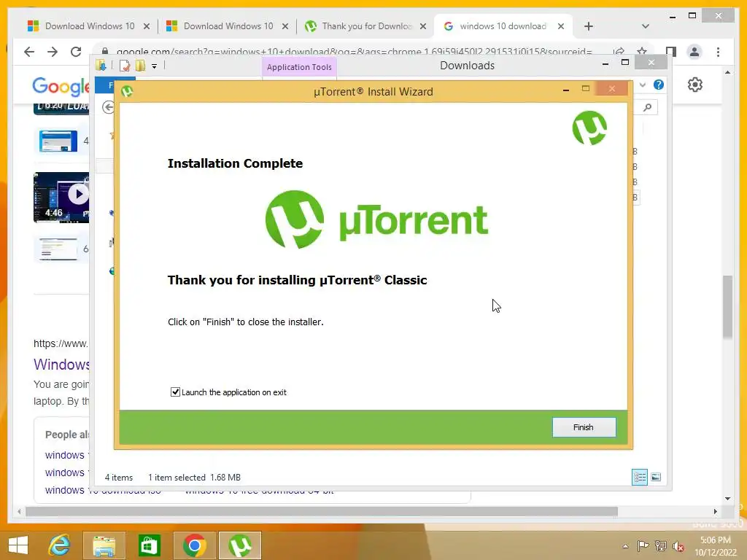Screen dimensions: 747x560
Task: Open File Explorer taskbar icon
Action: 104,545
